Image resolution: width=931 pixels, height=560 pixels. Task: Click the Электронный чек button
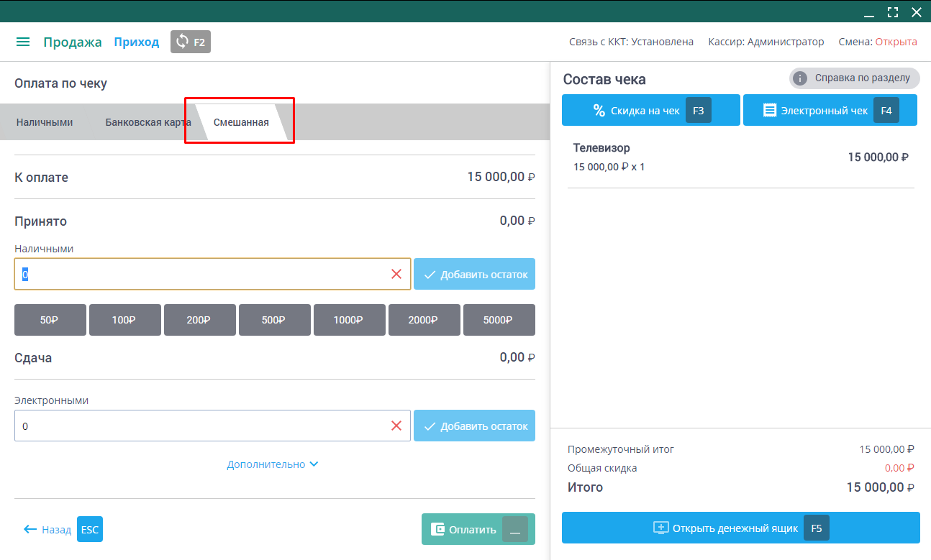tap(830, 110)
